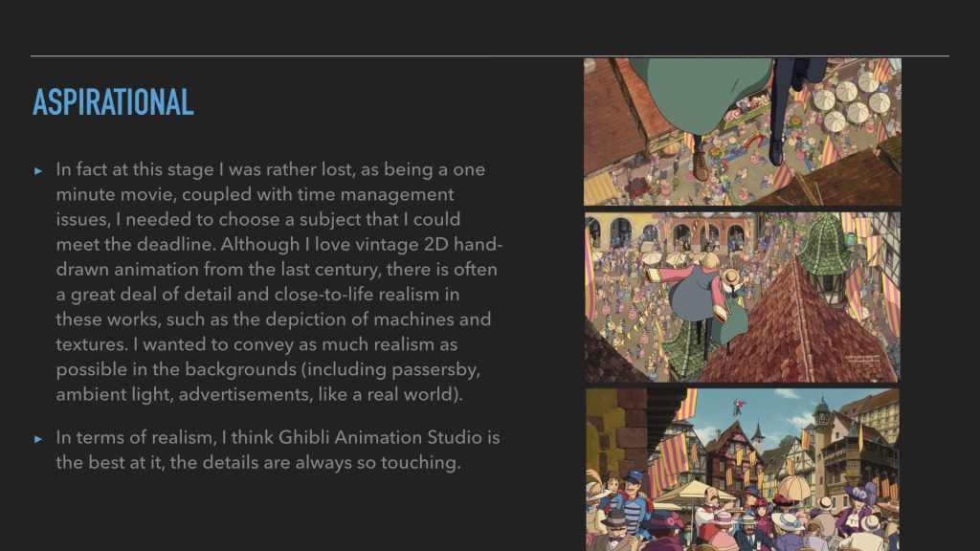Screen dimensions: 980x551
Task: Select the middle image of couple over rooftops
Action: (x=743, y=297)
